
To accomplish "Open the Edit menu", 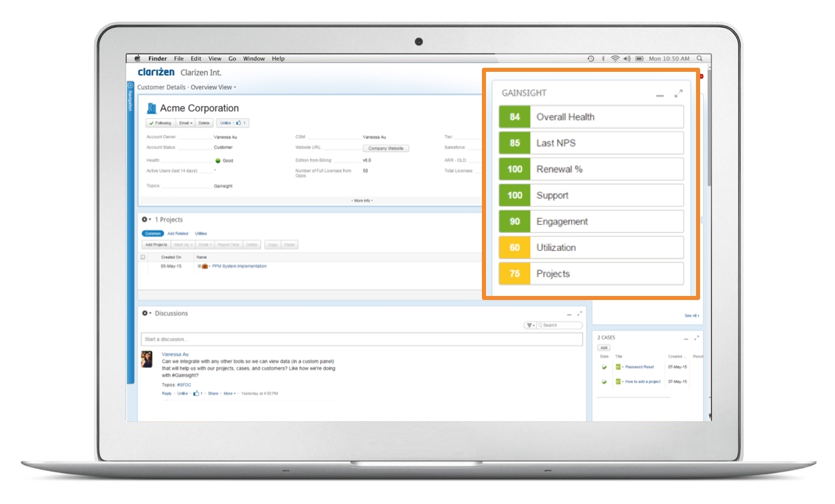I will [x=196, y=59].
